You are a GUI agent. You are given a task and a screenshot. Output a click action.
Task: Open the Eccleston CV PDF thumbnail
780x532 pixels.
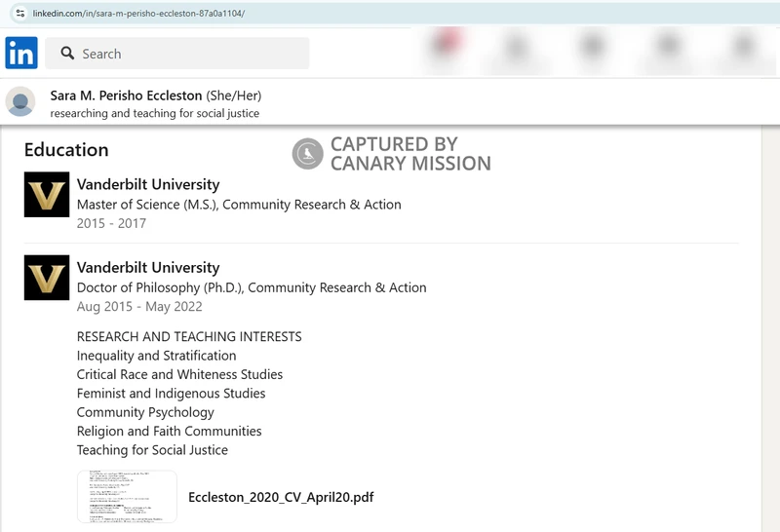(128, 497)
